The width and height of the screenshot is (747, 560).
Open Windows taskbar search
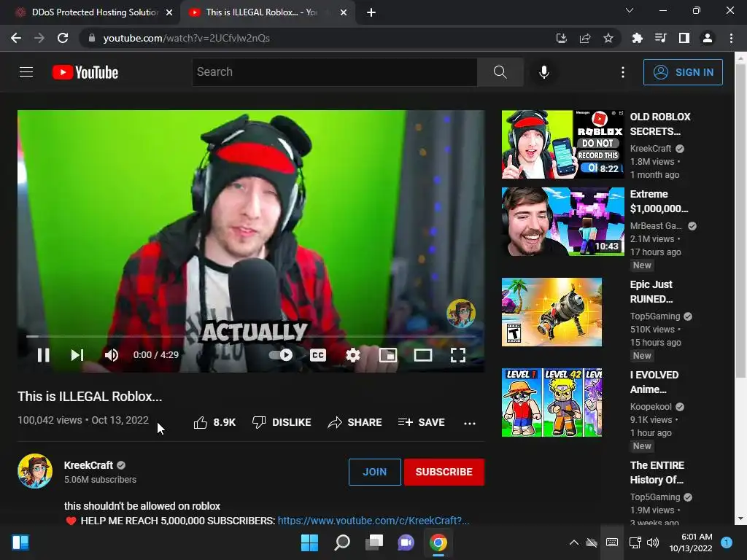pos(342,542)
